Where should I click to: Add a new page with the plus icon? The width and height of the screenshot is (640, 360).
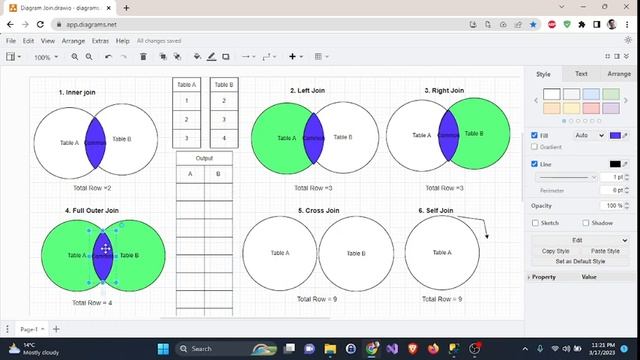point(56,329)
